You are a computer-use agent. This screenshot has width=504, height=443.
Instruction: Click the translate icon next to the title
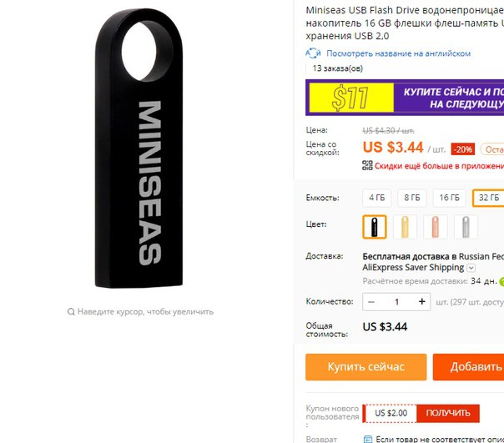click(x=313, y=53)
